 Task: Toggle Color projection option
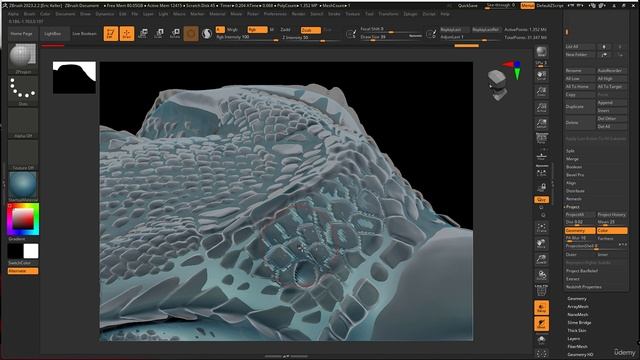tap(612, 231)
